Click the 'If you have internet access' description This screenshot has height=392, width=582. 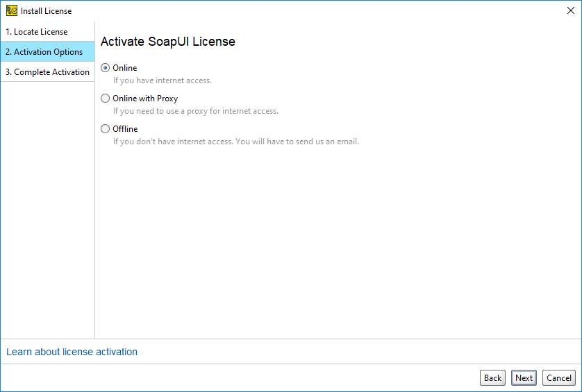pyautogui.click(x=163, y=80)
